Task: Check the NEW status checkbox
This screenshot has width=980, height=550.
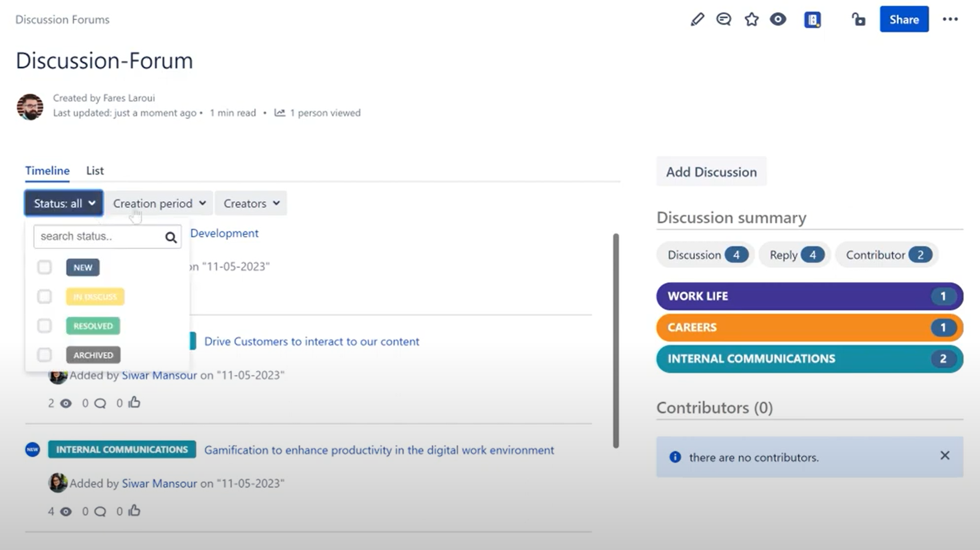Action: [44, 267]
